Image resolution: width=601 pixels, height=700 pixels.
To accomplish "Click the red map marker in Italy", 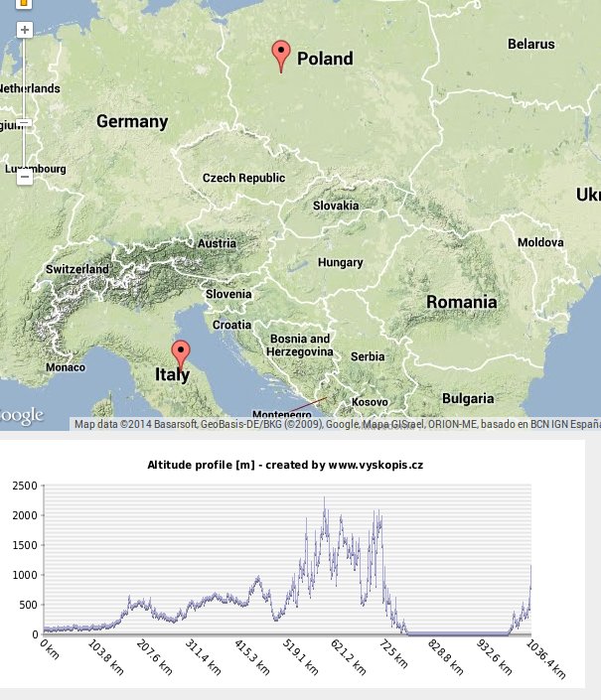I will tap(180, 354).
